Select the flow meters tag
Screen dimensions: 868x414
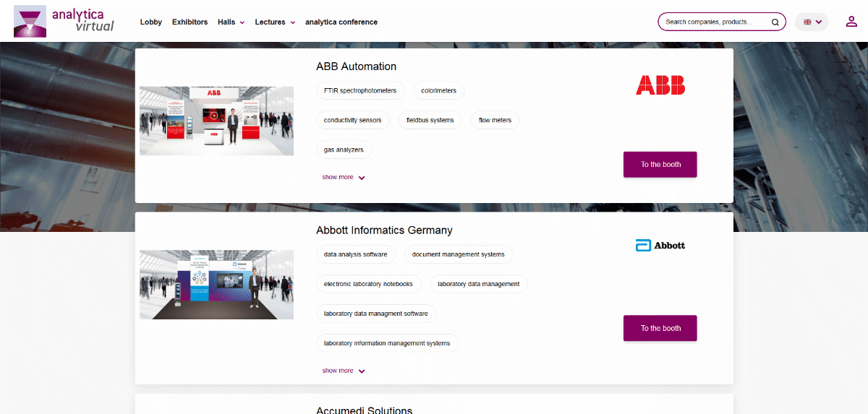pos(495,120)
